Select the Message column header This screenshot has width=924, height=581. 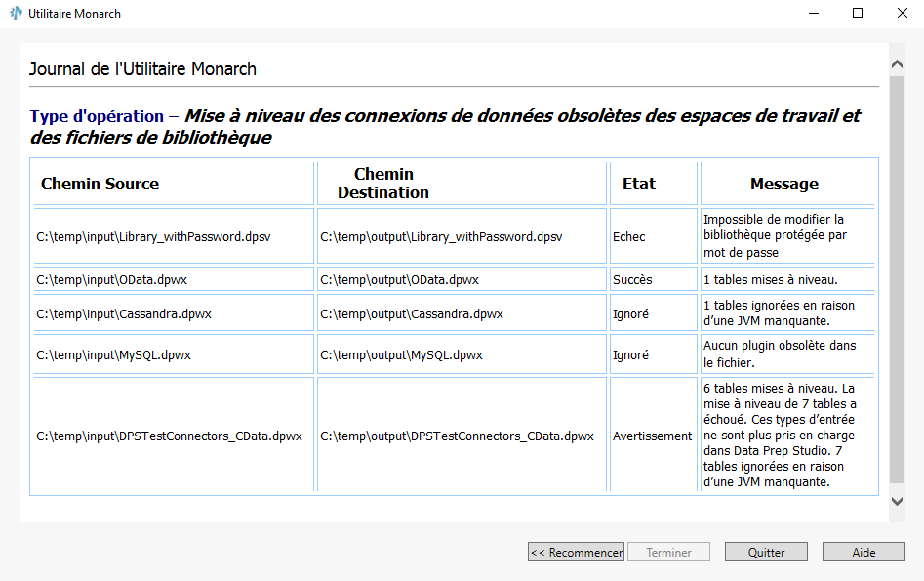[783, 184]
